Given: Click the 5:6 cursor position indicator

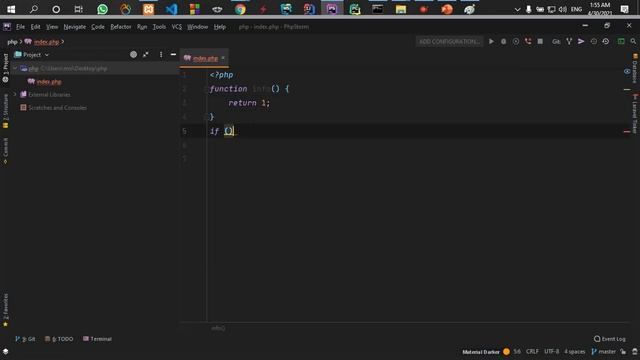Looking at the screenshot, I should click(x=517, y=351).
